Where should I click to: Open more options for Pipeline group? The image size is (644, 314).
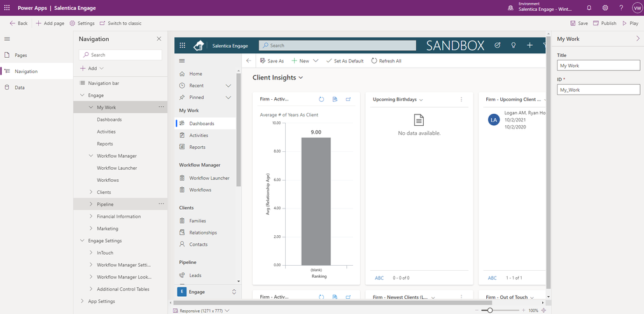[x=161, y=204]
